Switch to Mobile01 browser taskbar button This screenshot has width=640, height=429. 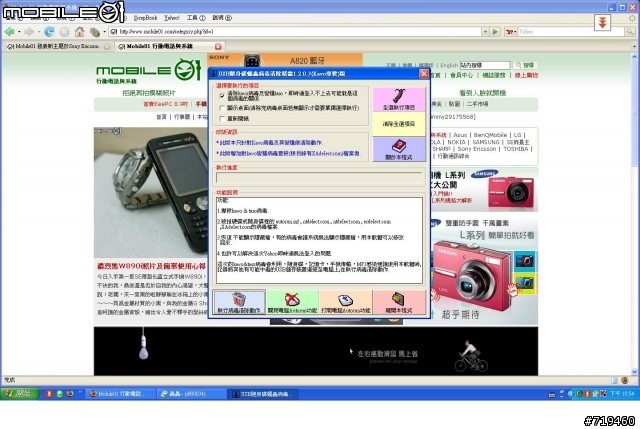[119, 394]
